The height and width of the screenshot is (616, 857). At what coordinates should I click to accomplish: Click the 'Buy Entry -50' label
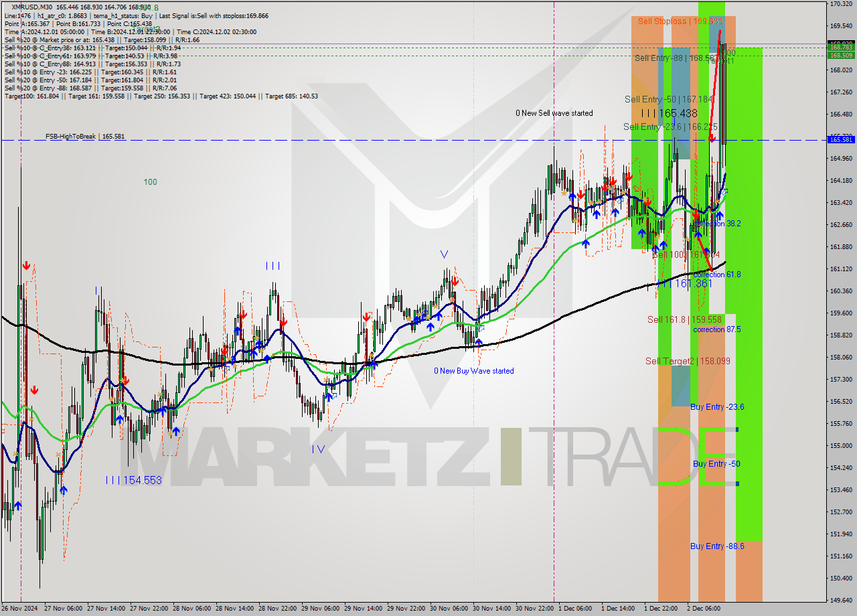(716, 464)
